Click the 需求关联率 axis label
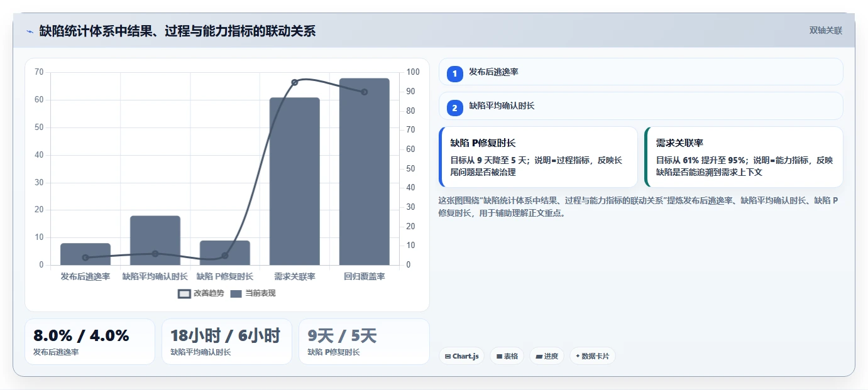Image resolution: width=868 pixels, height=390 pixels. click(x=295, y=276)
